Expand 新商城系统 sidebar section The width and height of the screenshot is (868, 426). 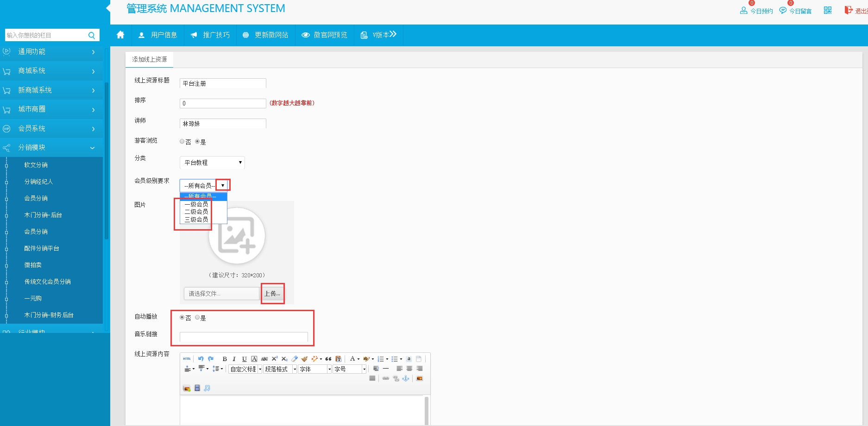point(51,90)
